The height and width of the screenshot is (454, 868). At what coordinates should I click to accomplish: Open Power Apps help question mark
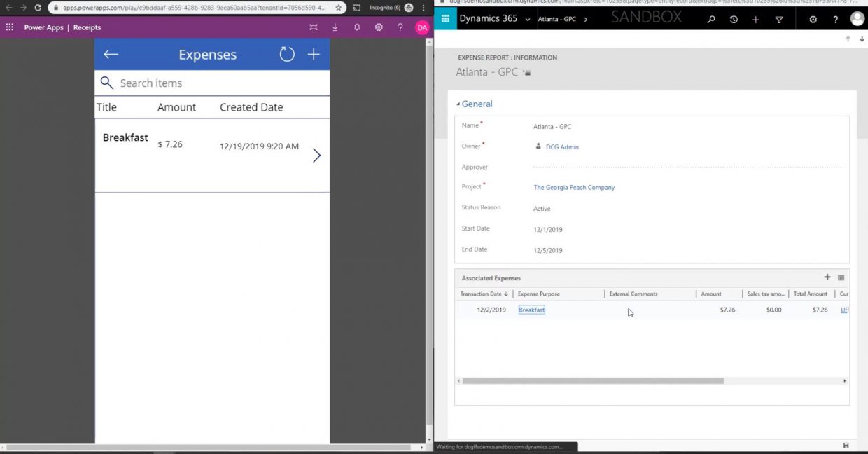400,27
